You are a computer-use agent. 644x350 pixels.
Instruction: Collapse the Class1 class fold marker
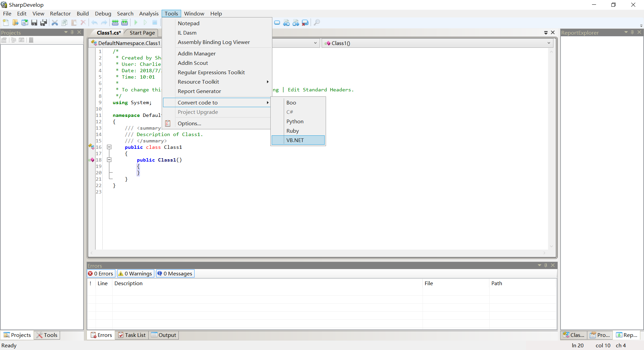coord(109,147)
